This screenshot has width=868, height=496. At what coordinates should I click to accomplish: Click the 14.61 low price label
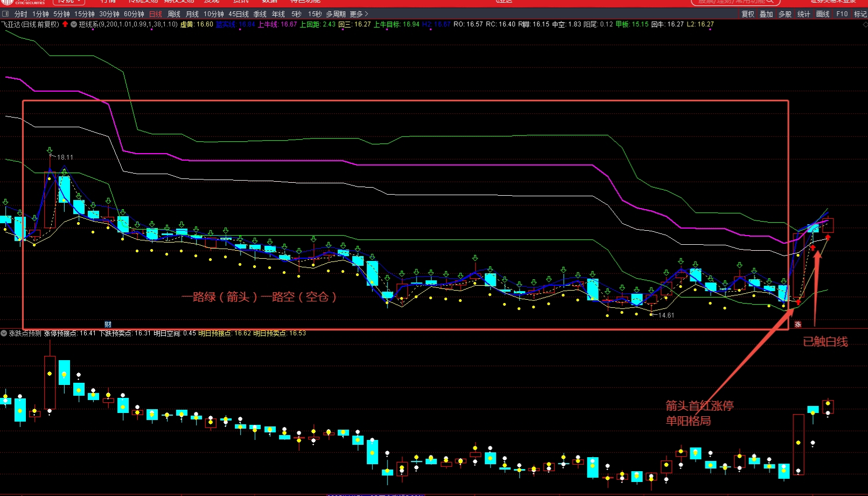(x=666, y=315)
